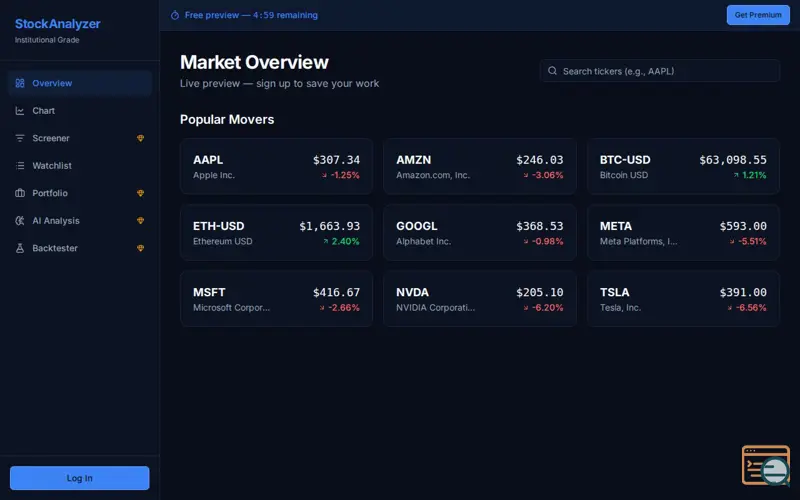
Task: Click the $416.67 MSFT price
Action: point(336,293)
